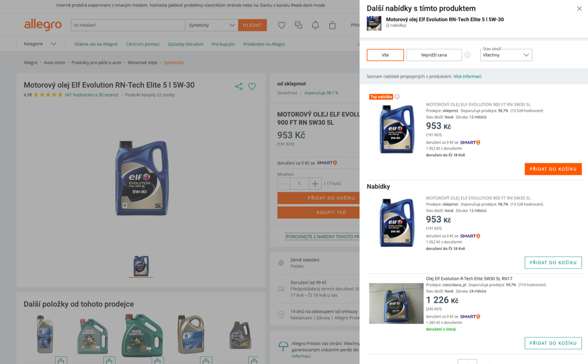
Task: Click info icon next to Nejnižší cena
Action: click(467, 55)
